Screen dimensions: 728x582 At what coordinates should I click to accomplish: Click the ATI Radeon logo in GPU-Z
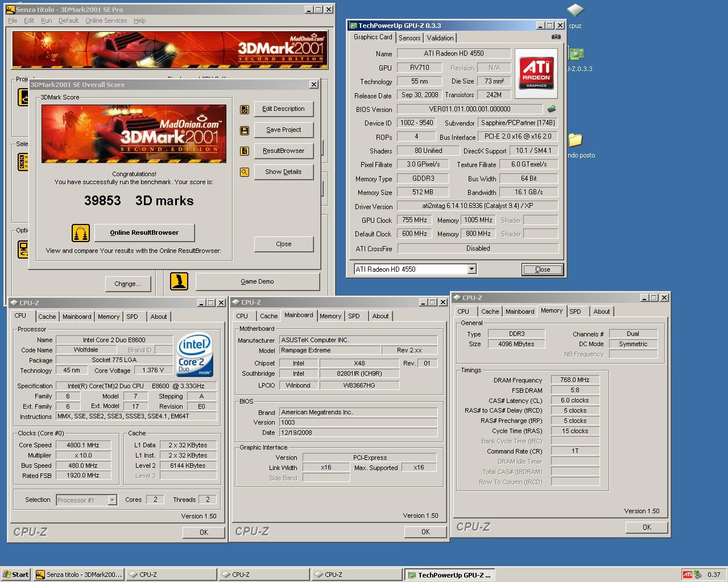[536, 73]
